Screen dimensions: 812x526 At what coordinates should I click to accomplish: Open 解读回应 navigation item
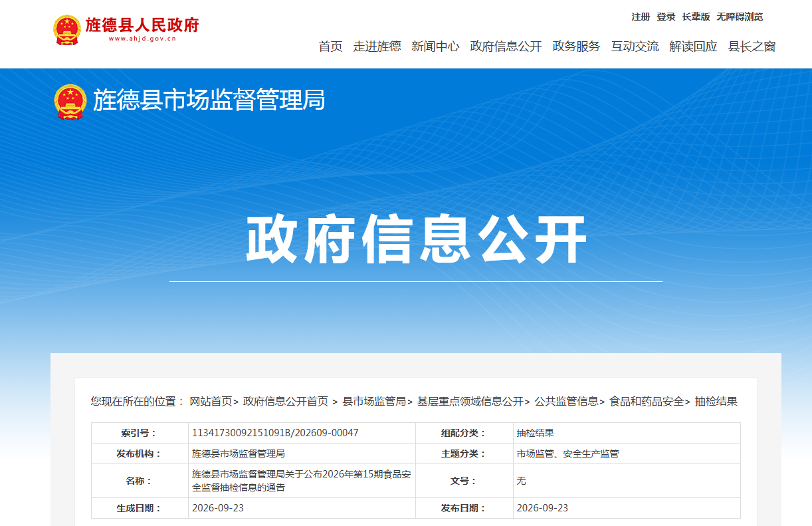point(693,47)
